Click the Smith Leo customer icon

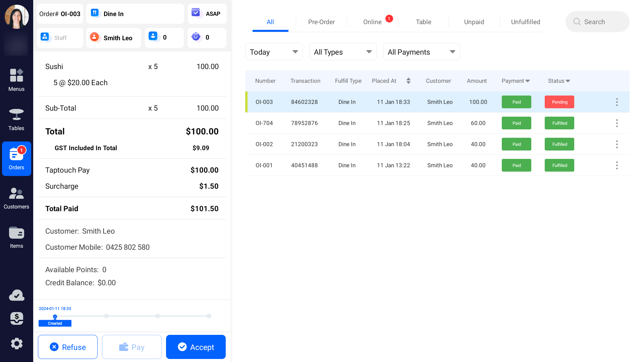click(95, 37)
